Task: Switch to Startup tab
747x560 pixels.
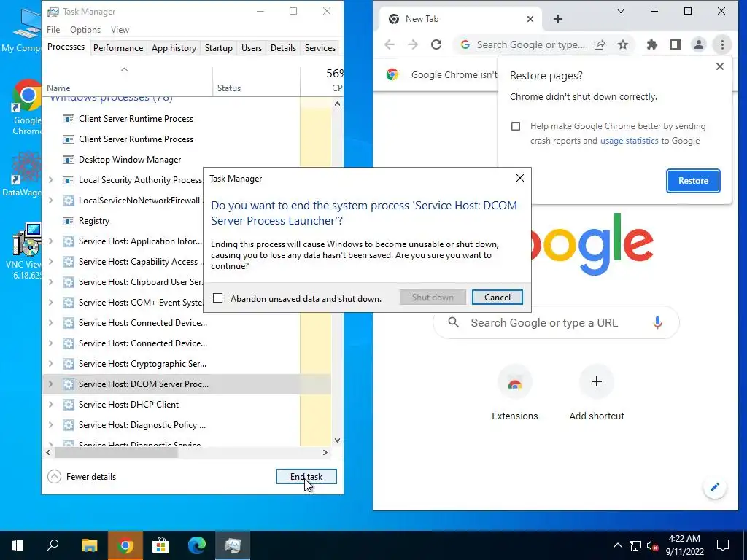Action: point(219,48)
